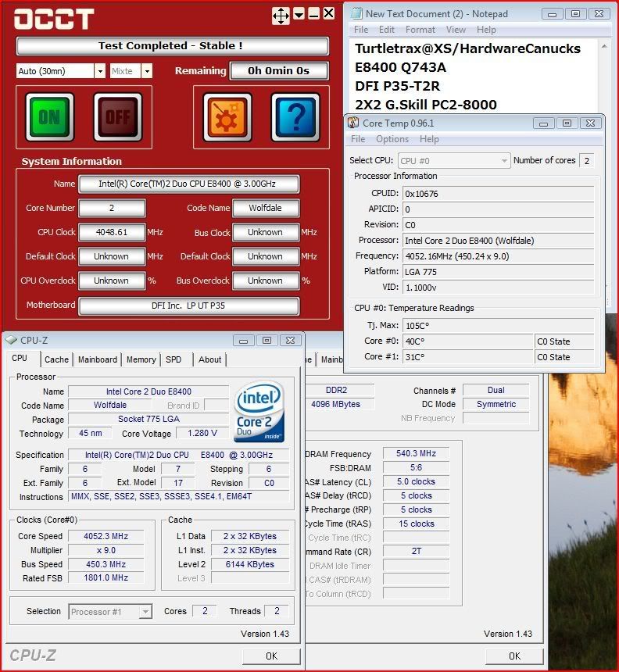The image size is (619, 672).
Task: Minimize the OCCT window
Action: [x=313, y=14]
